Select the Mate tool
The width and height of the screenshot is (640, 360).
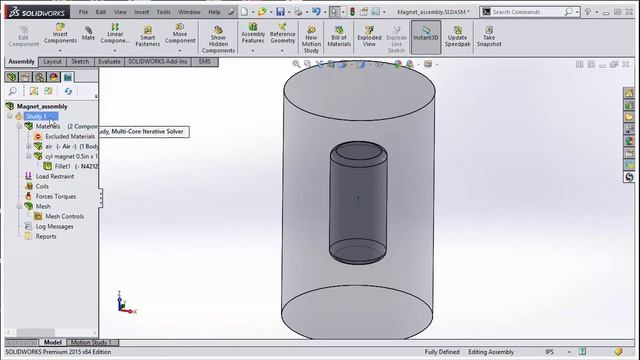tap(88, 33)
